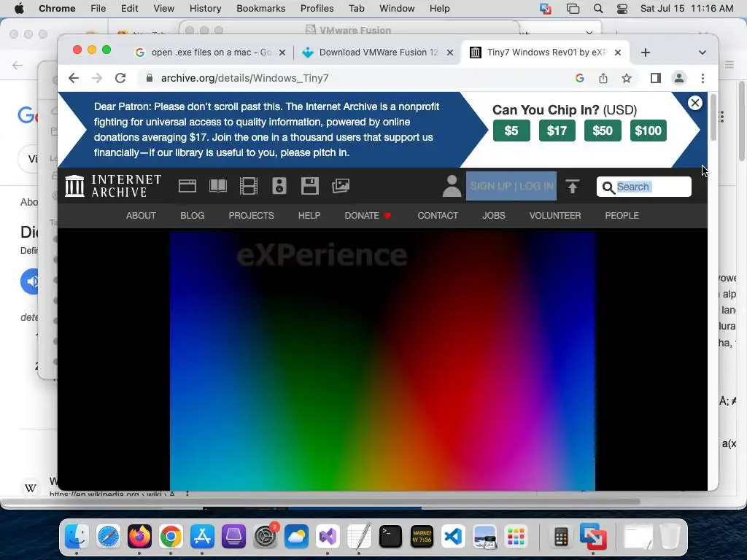Open the CONTACT navigation link
This screenshot has height=560, width=747.
[x=438, y=216]
